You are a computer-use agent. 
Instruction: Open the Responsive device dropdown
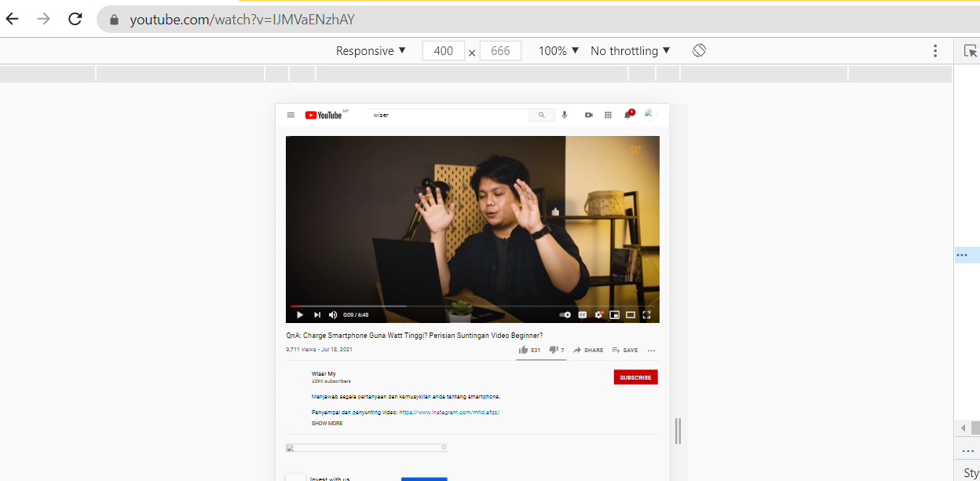[x=371, y=50]
